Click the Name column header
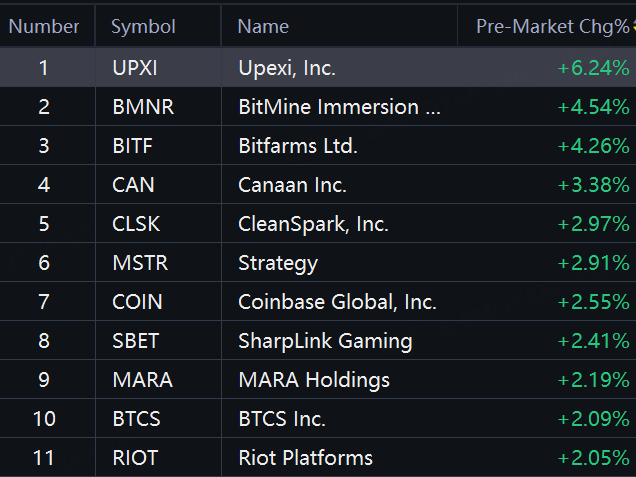Viewport: 636px width, 477px height. [263, 27]
